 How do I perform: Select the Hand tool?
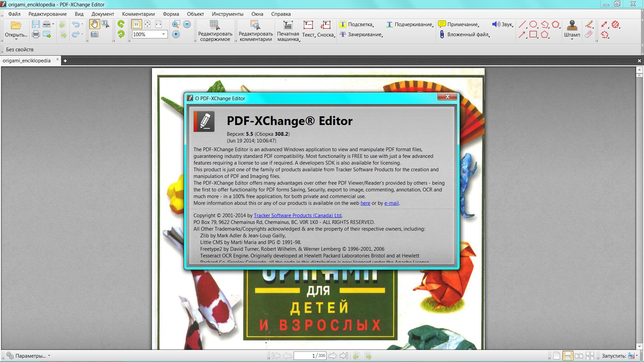click(x=94, y=24)
